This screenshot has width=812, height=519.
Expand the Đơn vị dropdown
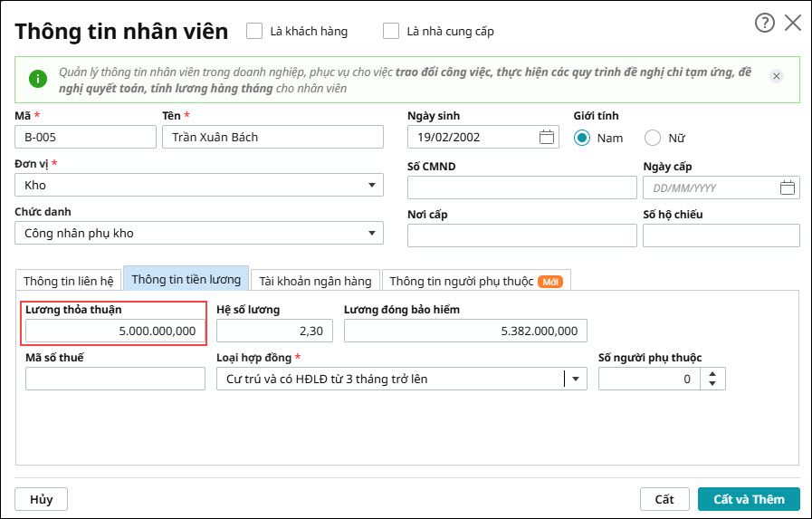click(371, 186)
